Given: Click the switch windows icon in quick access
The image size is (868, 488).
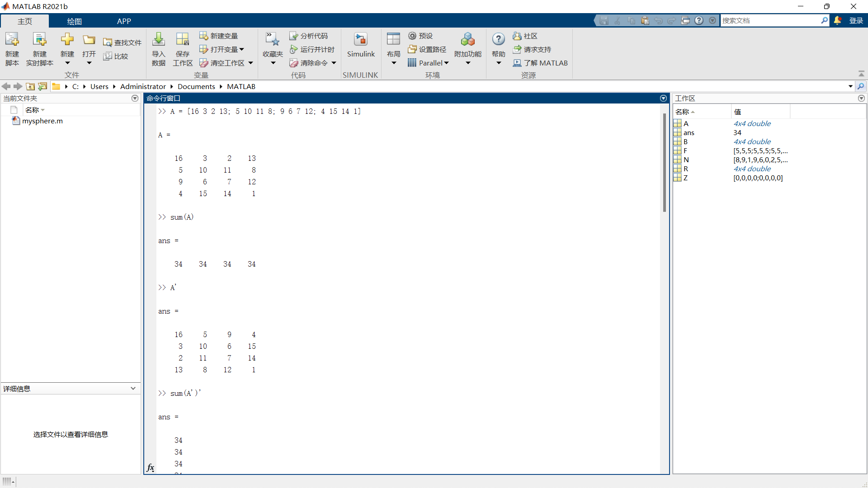Looking at the screenshot, I should (x=685, y=20).
